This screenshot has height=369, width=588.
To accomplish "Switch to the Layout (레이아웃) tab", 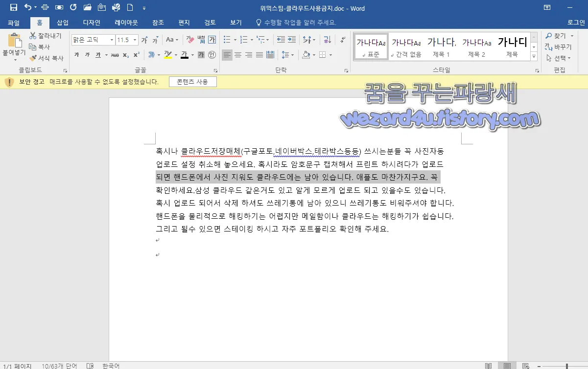I will tap(126, 23).
